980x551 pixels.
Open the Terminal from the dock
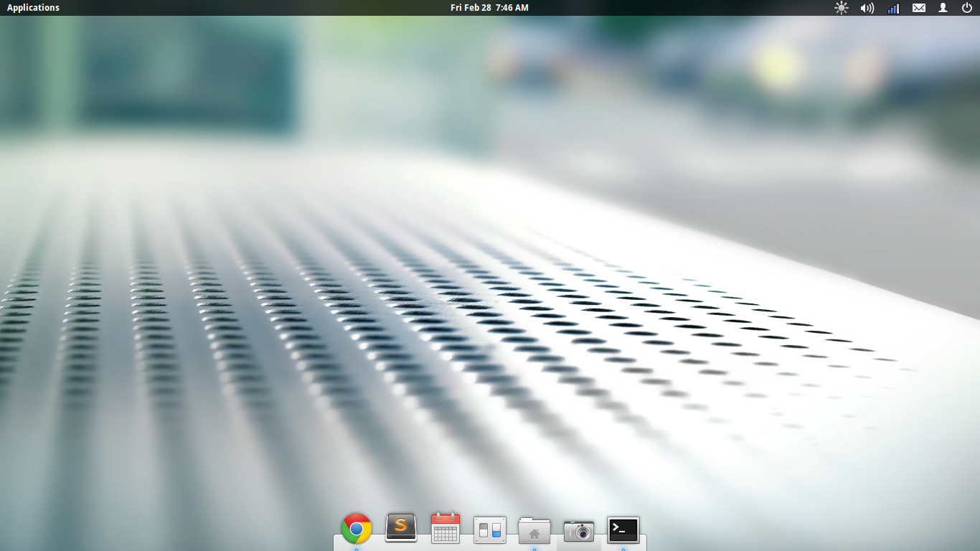pos(623,529)
